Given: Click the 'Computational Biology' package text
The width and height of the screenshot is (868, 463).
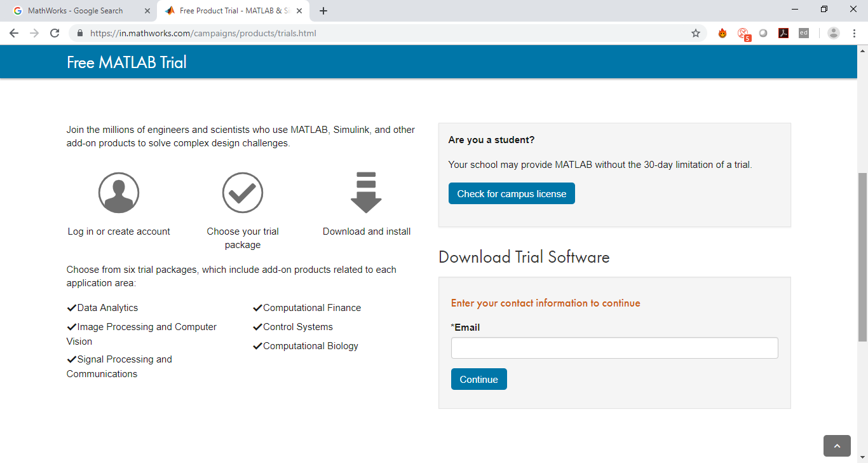Looking at the screenshot, I should pyautogui.click(x=311, y=346).
